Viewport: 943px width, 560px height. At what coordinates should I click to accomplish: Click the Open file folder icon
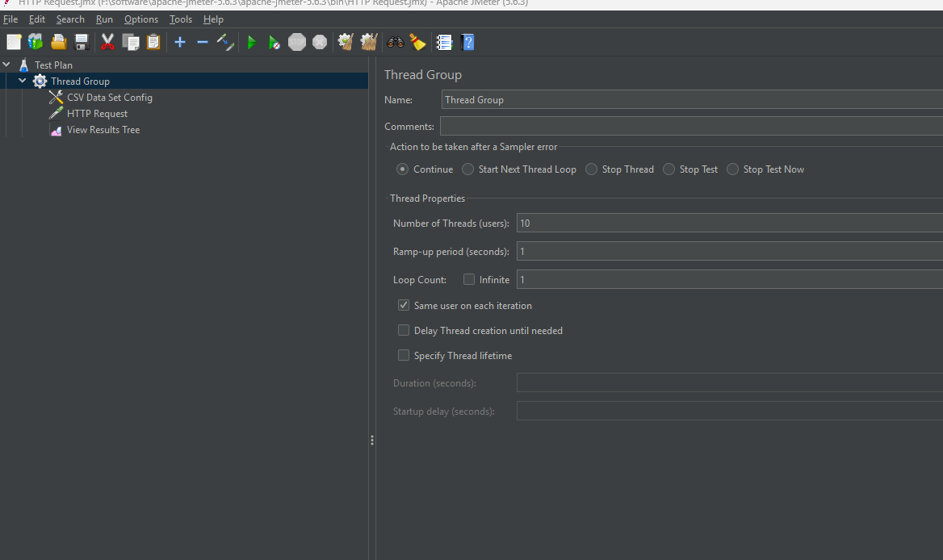tap(58, 42)
